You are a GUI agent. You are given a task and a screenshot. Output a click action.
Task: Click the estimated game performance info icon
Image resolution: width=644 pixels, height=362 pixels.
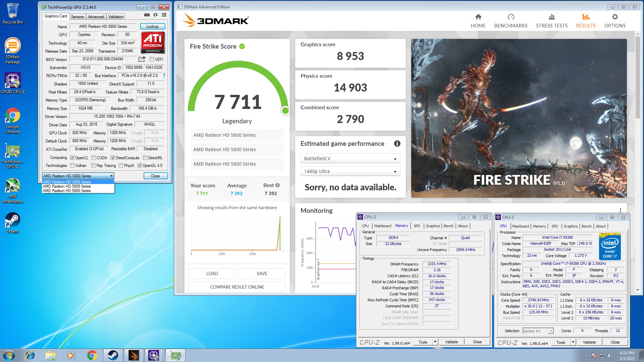pyautogui.click(x=397, y=143)
